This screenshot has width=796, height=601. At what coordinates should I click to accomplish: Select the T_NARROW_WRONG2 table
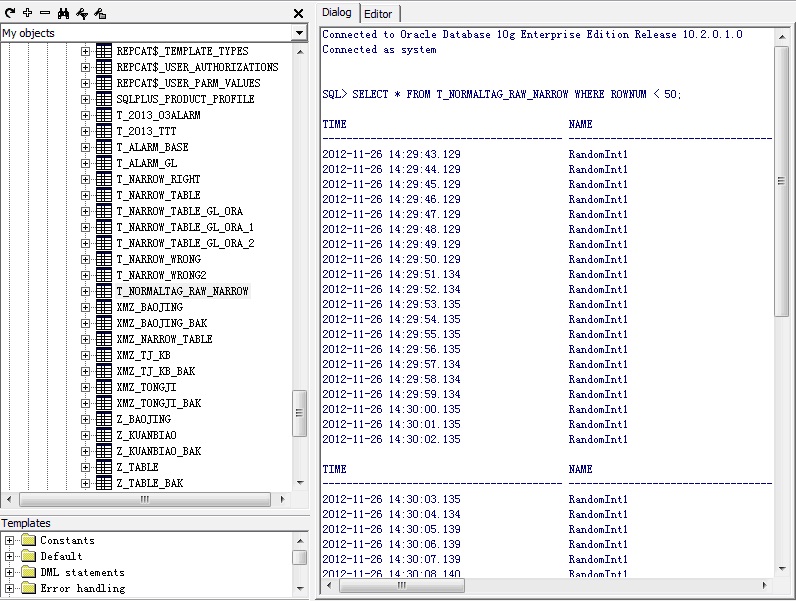pyautogui.click(x=161, y=275)
